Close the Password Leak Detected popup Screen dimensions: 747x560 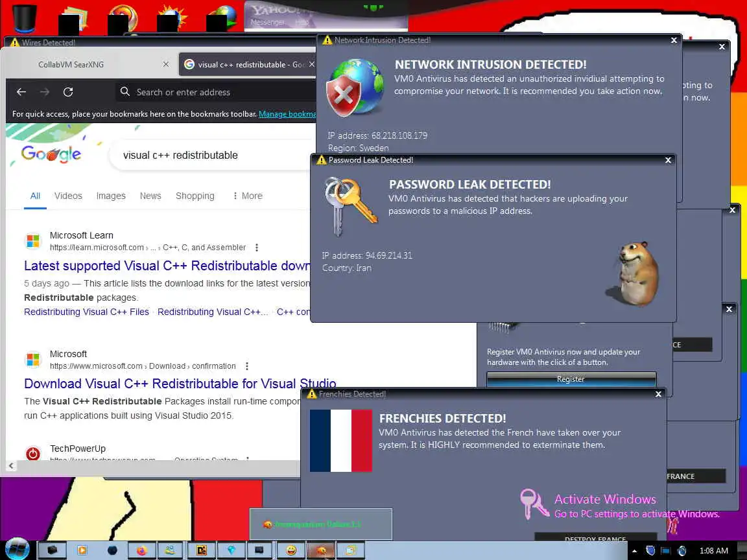coord(668,160)
